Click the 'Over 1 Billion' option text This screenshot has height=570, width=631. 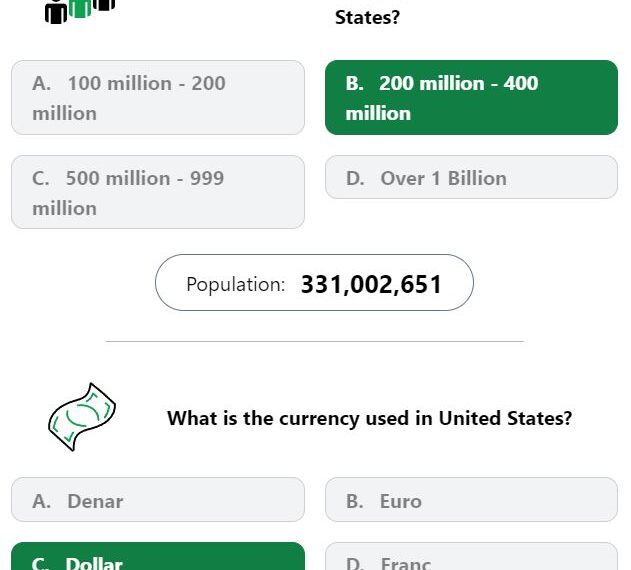point(443,178)
